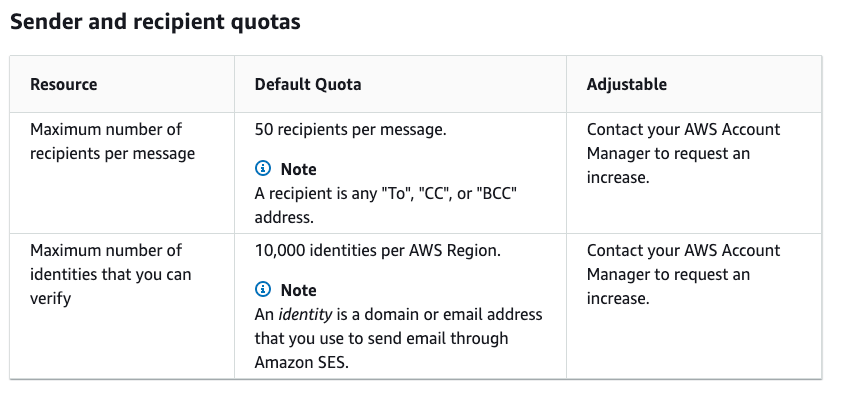This screenshot has height=400, width=847.
Task: Select the Default Quota column header
Action: 308,84
